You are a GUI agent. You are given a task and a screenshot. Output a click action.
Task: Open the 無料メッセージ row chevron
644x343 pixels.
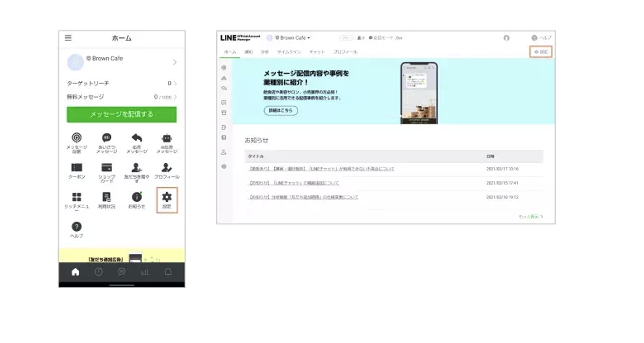(175, 97)
